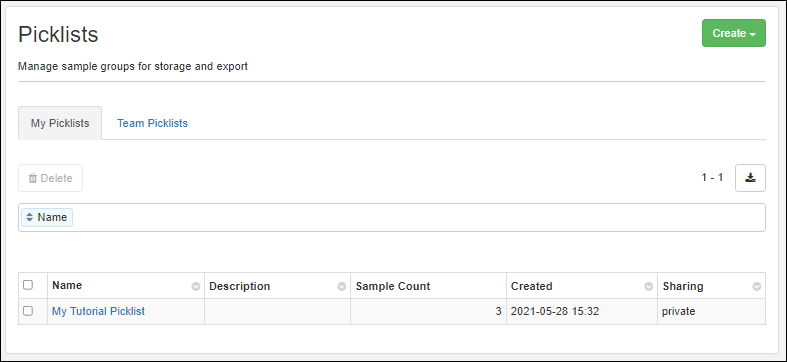Click the sort arrows icon beside Name
Viewport: 787px width, 362px height.
[30, 217]
